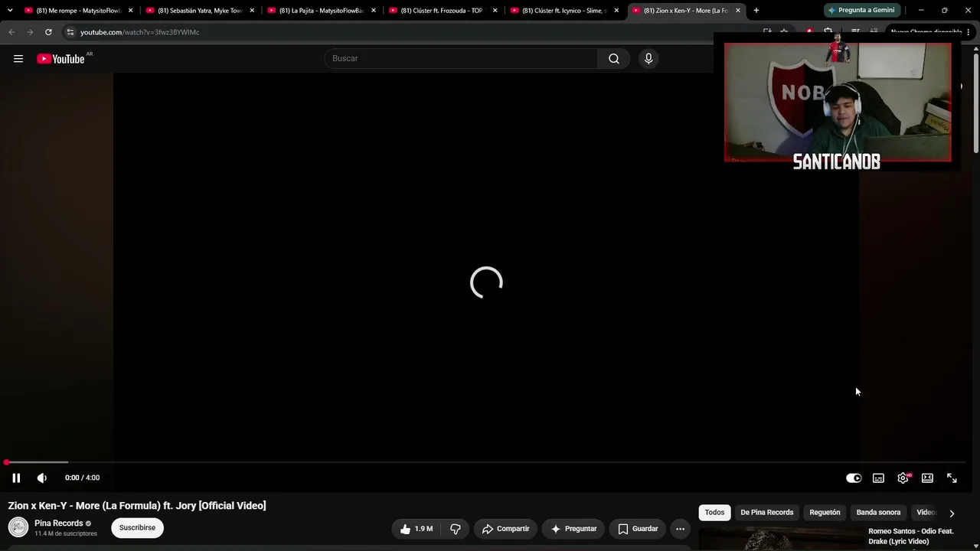Enter full screen mode
This screenshot has width=980, height=551.
tap(952, 478)
